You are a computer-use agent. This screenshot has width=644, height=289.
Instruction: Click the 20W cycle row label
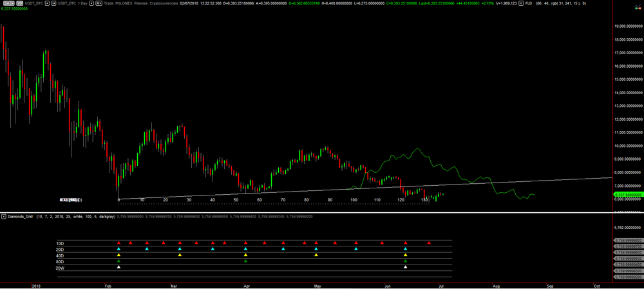(61, 268)
